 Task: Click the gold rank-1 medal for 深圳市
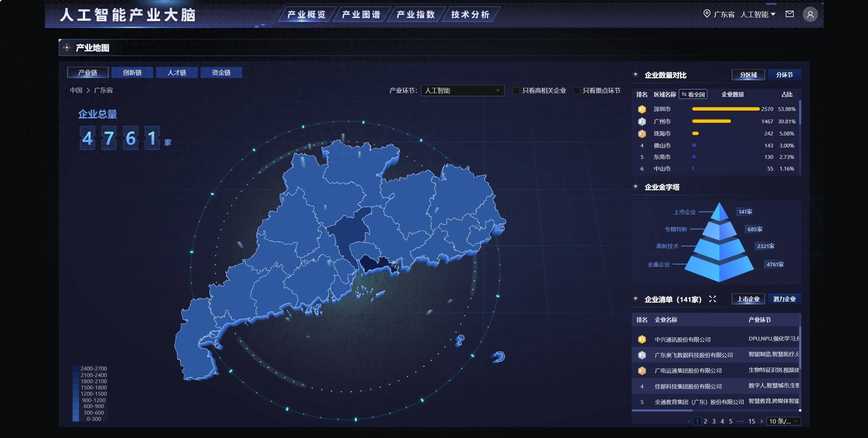point(642,109)
